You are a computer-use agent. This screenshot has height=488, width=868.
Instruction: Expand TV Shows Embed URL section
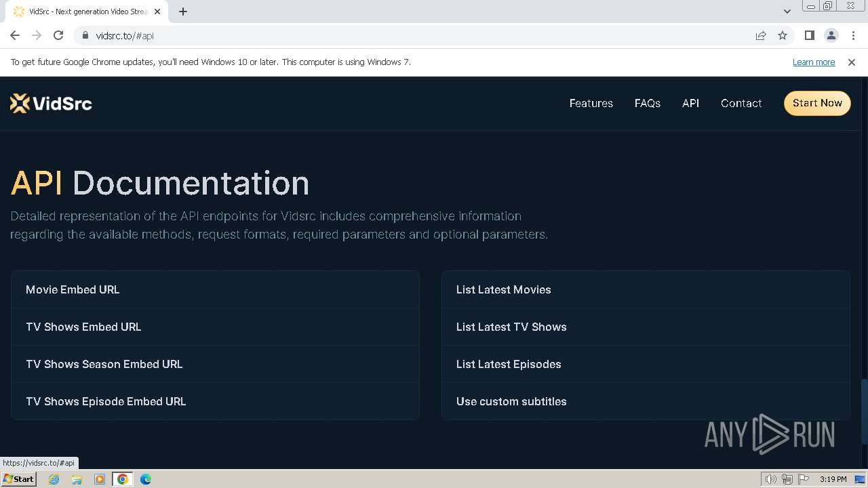[x=215, y=327]
